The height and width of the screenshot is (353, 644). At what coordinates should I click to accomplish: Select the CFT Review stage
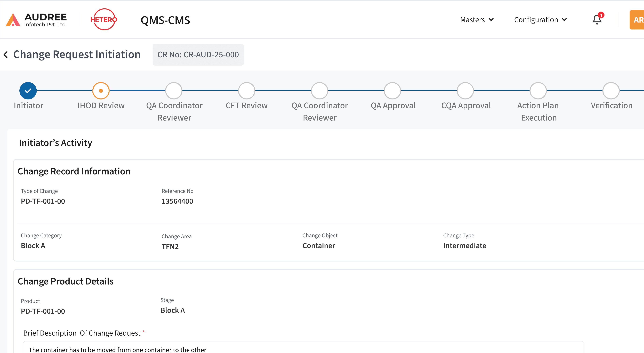click(246, 91)
